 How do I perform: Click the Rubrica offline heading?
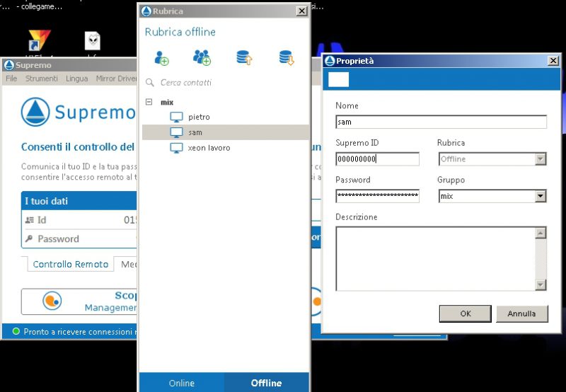180,32
